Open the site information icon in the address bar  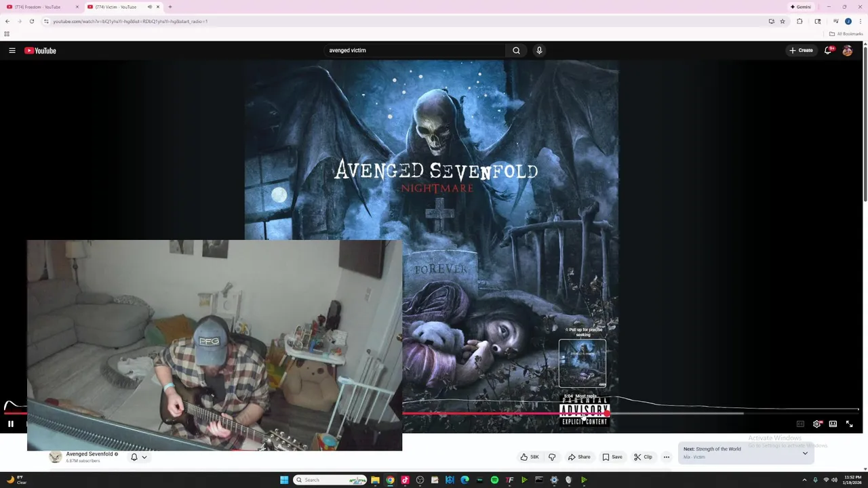[46, 21]
